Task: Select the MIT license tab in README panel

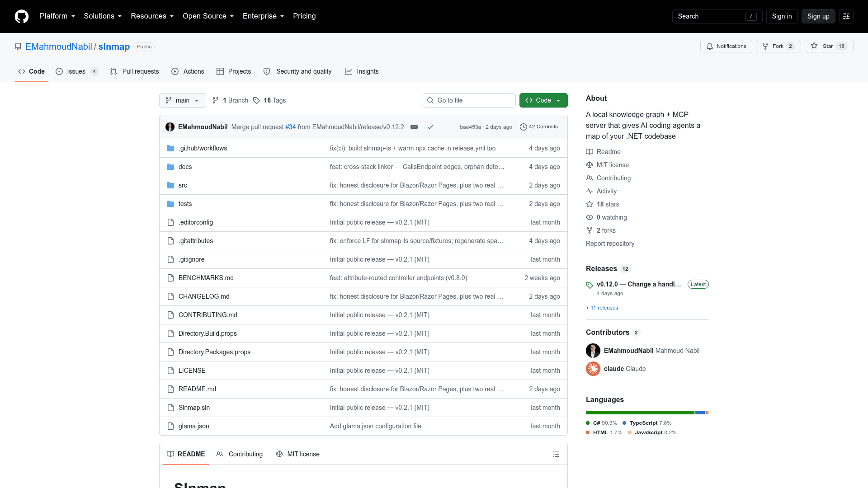Action: pos(297,454)
